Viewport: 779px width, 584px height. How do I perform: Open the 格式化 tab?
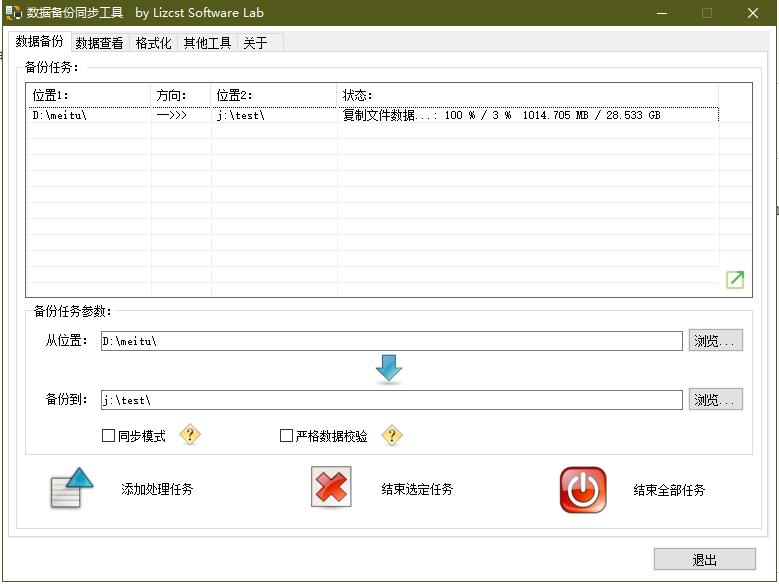(x=153, y=43)
